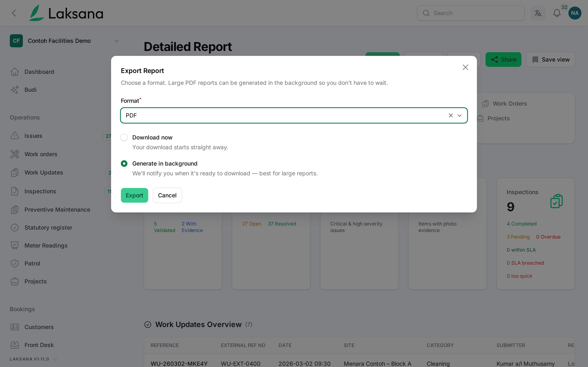Open the Statutory register menu item
Image resolution: width=588 pixels, height=367 pixels.
[48, 227]
